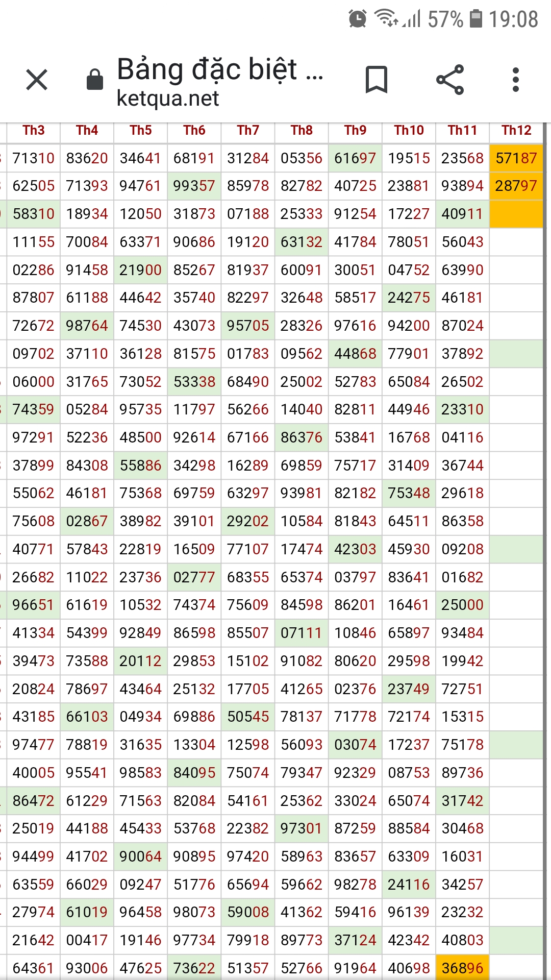Screen dimensions: 551x980
Task: Select the Th4 column header
Action: (87, 130)
